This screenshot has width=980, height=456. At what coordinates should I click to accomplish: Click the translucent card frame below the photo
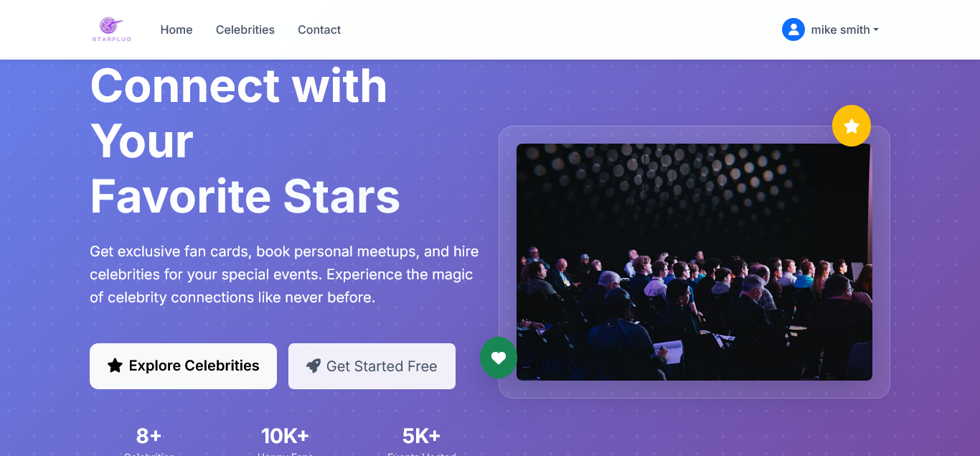click(x=694, y=389)
